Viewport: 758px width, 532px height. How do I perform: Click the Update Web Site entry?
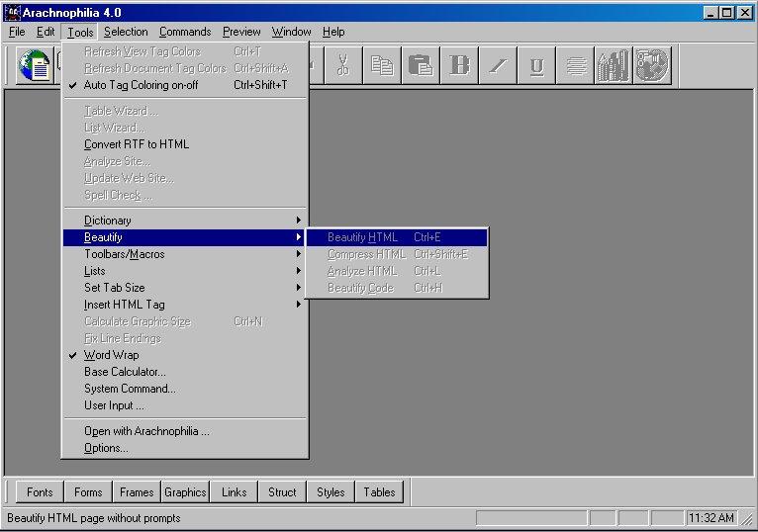pos(186,178)
